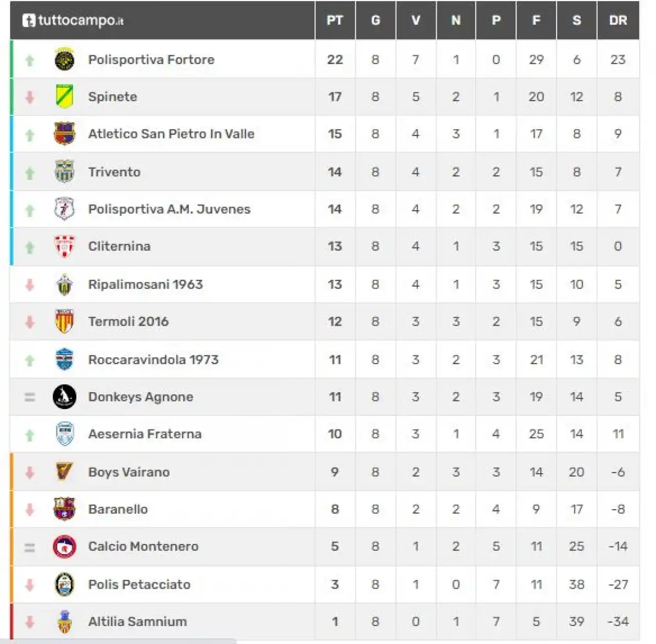
Task: Click green up arrow beside Trivento
Action: click(x=30, y=173)
